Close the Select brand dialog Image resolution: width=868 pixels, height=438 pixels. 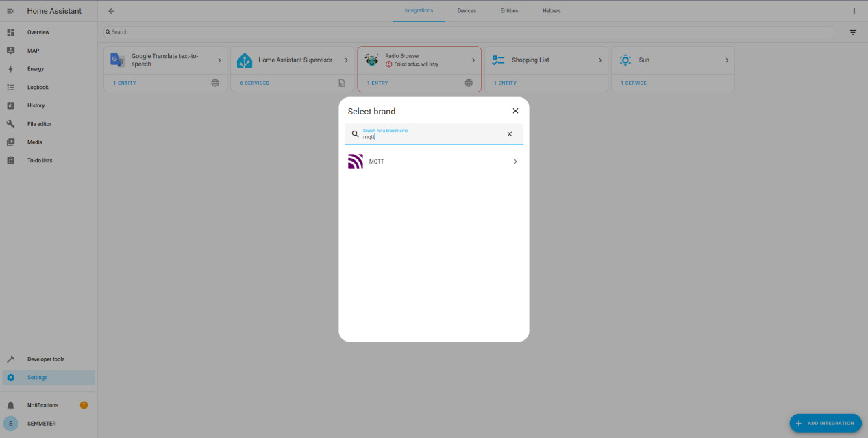pyautogui.click(x=515, y=111)
